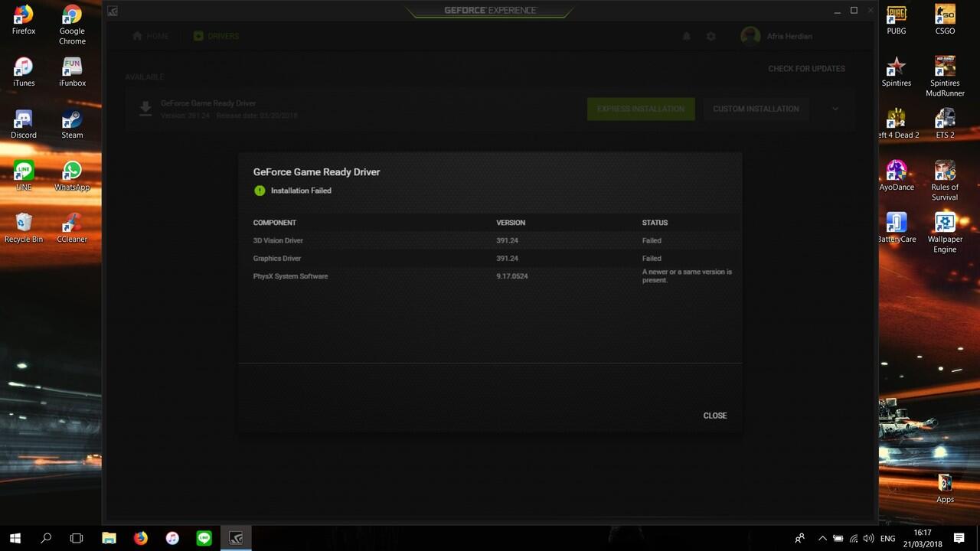Show hidden system tray icons
The image size is (980, 551).
[822, 538]
